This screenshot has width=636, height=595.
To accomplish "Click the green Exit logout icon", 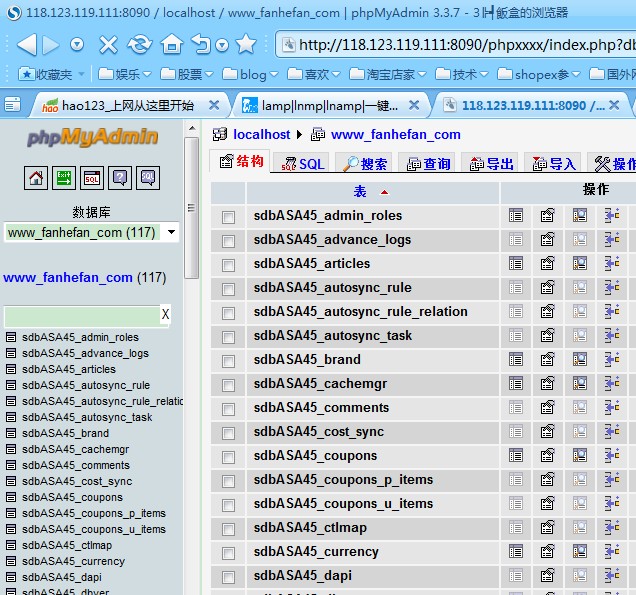I will [x=64, y=178].
